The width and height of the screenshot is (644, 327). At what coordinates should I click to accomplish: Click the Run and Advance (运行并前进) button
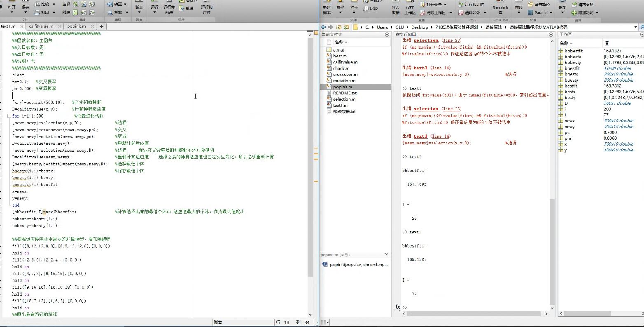point(169,8)
